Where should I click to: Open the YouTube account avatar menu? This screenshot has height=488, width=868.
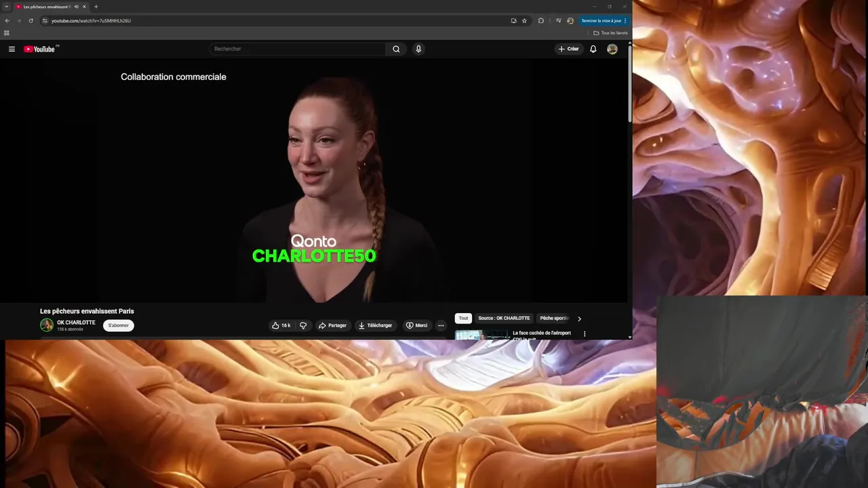click(612, 49)
